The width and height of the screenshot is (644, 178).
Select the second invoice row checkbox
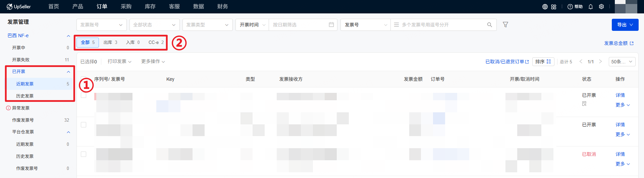click(x=84, y=125)
